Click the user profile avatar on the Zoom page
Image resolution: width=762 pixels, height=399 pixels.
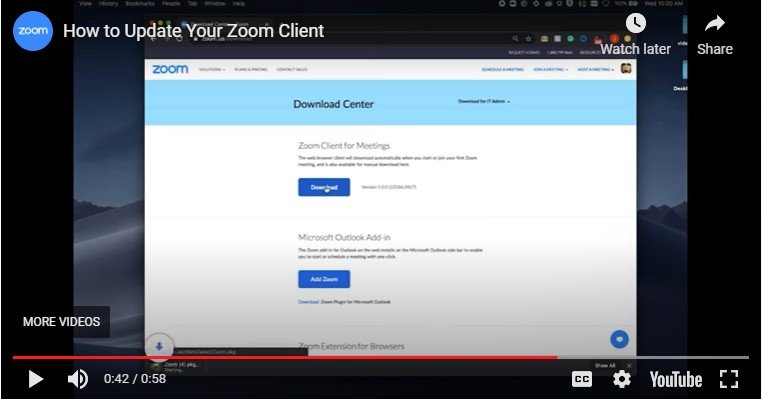click(626, 69)
